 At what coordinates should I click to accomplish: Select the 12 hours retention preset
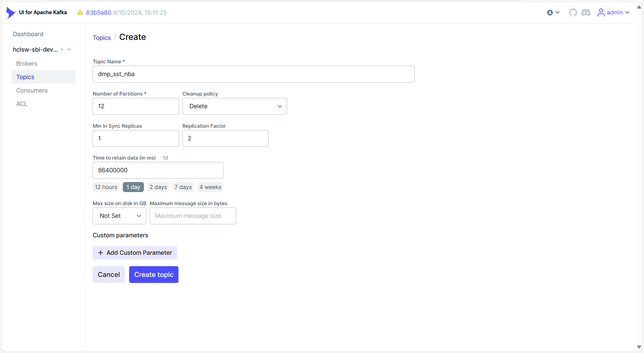click(x=106, y=187)
